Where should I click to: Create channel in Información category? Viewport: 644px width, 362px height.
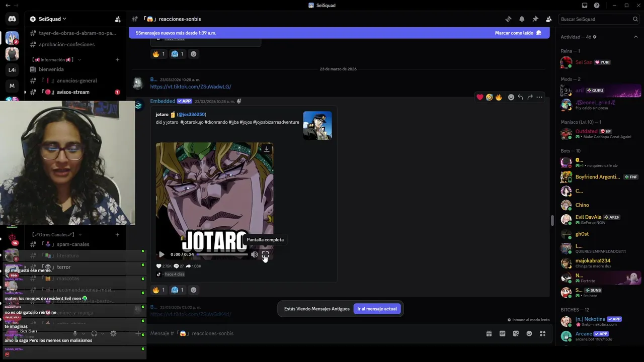117,60
